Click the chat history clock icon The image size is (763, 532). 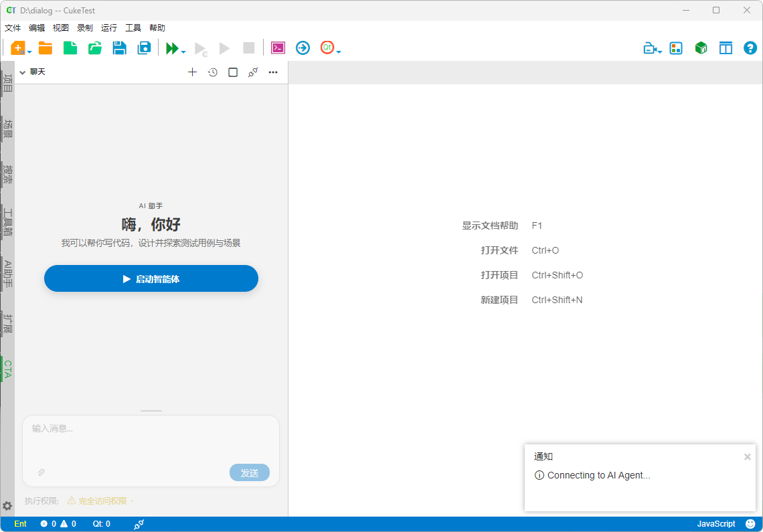click(213, 72)
